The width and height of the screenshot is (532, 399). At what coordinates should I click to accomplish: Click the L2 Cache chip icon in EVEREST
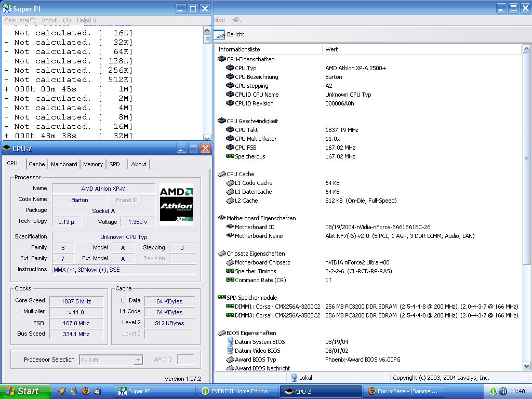tap(230, 201)
